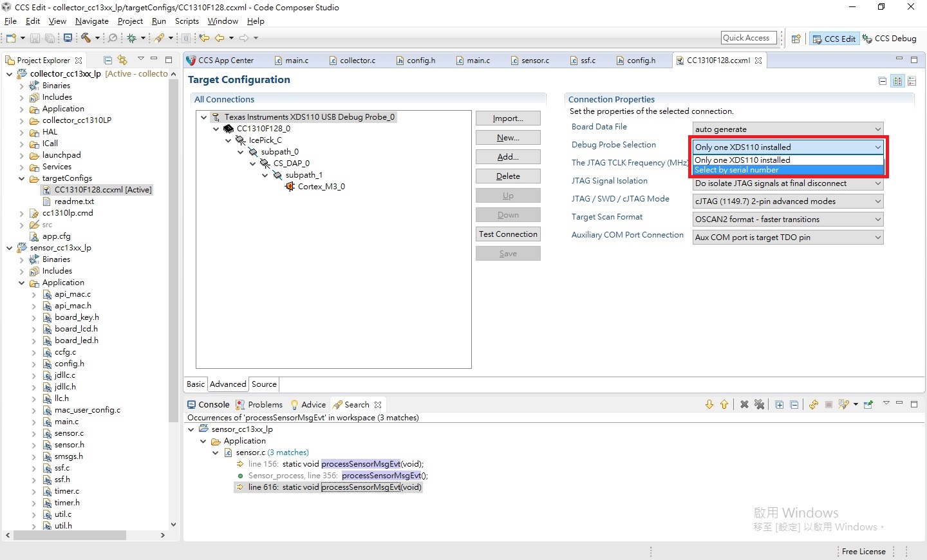Viewport: 927px width, 560px height.
Task: Choose 'Select by serial number' list option
Action: click(789, 170)
